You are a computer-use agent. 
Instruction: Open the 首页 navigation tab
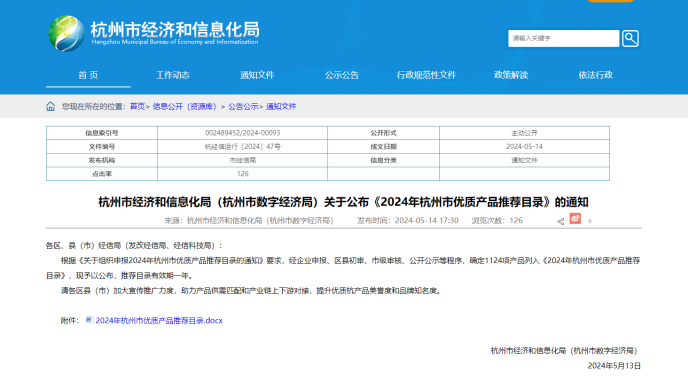pyautogui.click(x=88, y=75)
